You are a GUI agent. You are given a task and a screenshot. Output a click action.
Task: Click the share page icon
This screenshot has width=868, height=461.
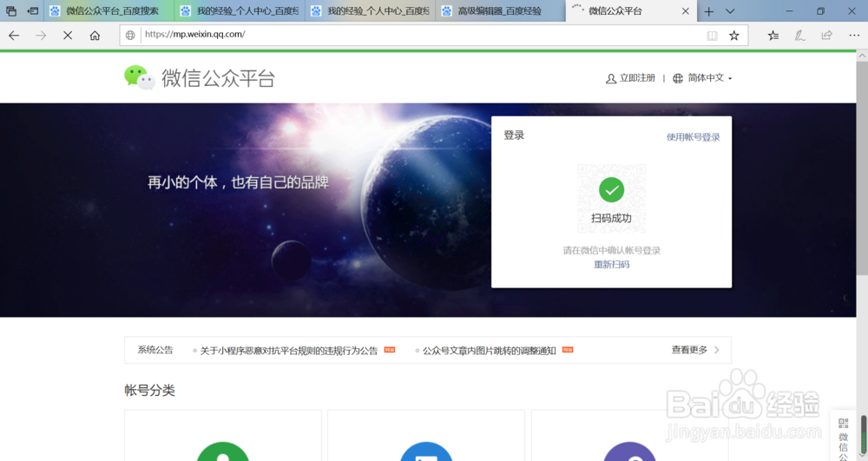826,36
